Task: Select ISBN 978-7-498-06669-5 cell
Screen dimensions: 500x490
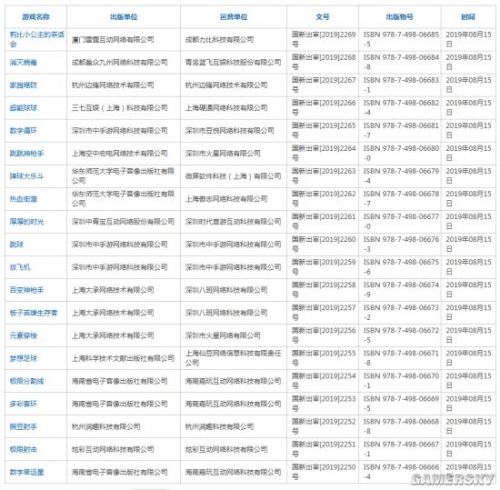Action: point(401,404)
